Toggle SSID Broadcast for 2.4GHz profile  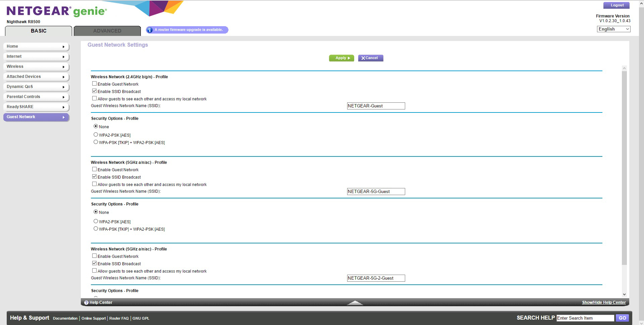point(95,91)
